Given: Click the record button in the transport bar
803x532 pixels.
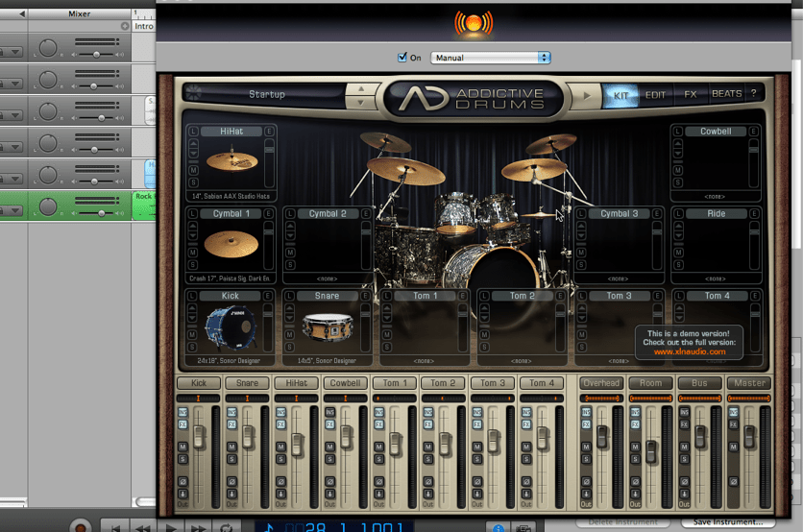Looking at the screenshot, I should (x=81, y=527).
